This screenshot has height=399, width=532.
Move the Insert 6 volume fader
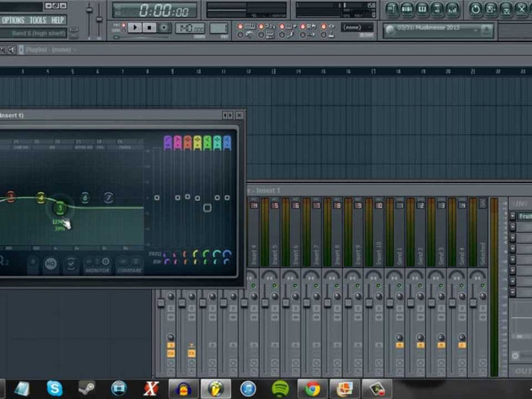pos(286,303)
